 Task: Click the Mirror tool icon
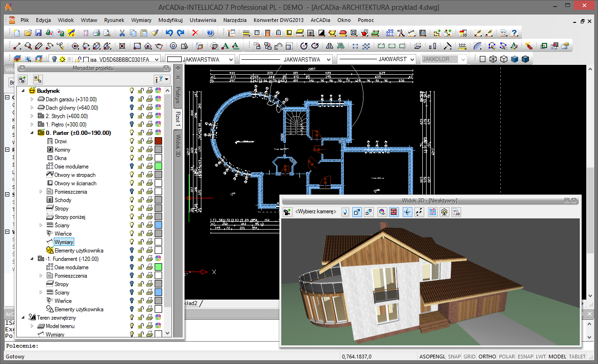click(330, 46)
